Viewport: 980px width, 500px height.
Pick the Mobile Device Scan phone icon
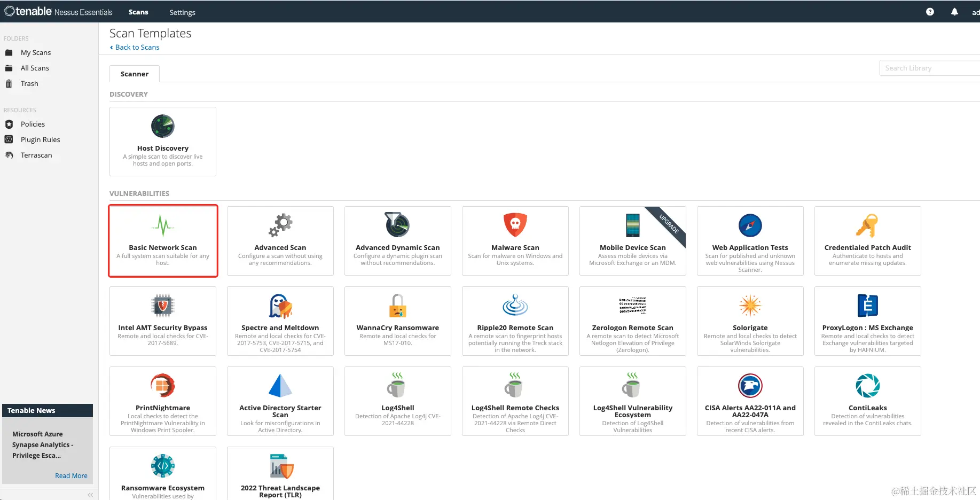(x=633, y=225)
